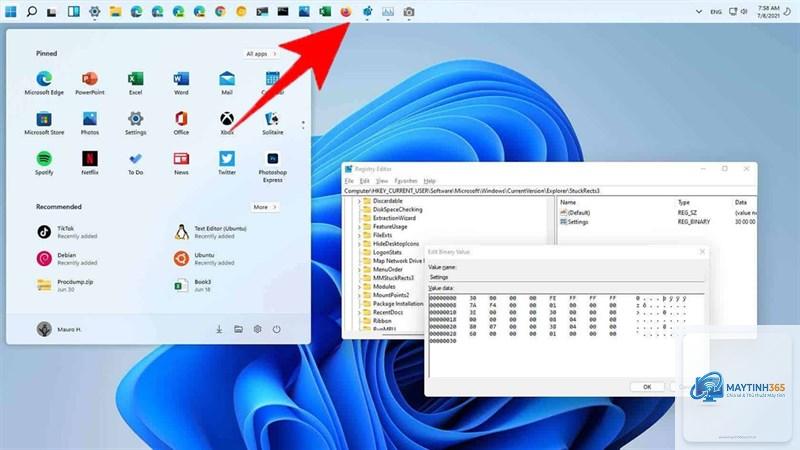Expand the MenuOrder registry key
The image size is (800, 450).
359,269
